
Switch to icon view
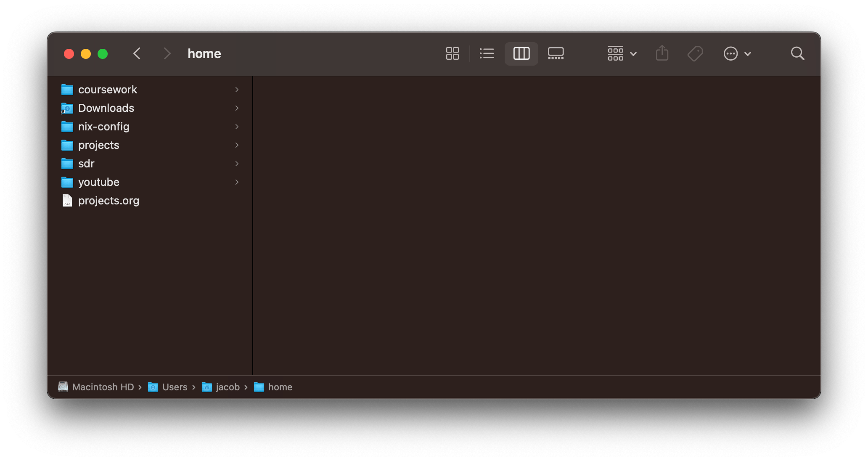(452, 53)
